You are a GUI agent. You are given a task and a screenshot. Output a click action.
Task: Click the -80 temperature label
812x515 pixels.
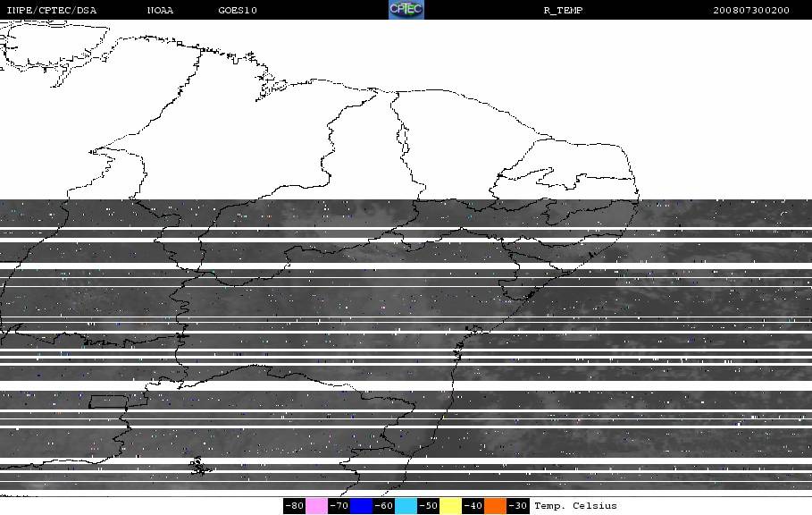coord(294,506)
